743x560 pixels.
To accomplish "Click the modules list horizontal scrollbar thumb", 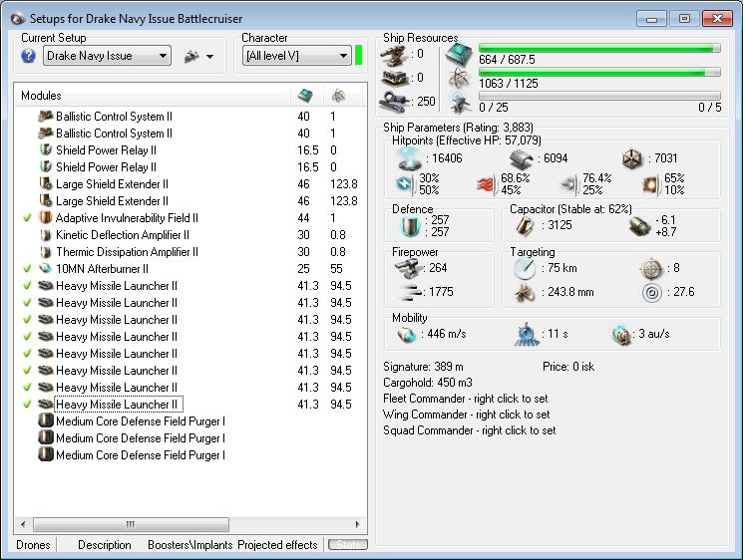I will 131,524.
